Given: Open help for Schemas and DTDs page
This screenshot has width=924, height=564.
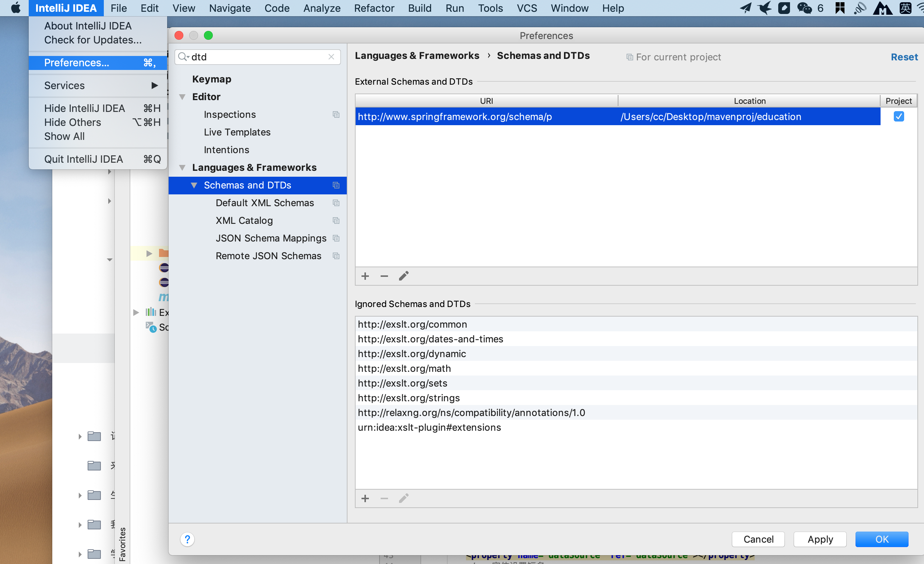Looking at the screenshot, I should click(187, 539).
